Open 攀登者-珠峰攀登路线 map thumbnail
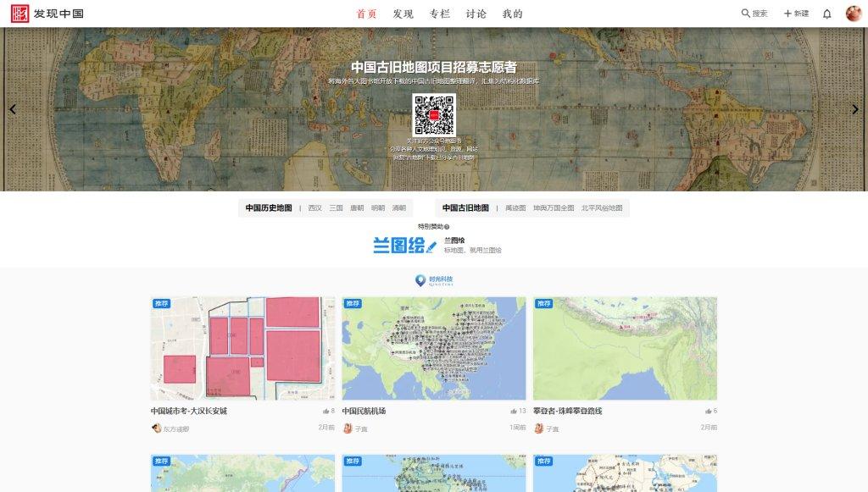The image size is (868, 492). [x=625, y=348]
